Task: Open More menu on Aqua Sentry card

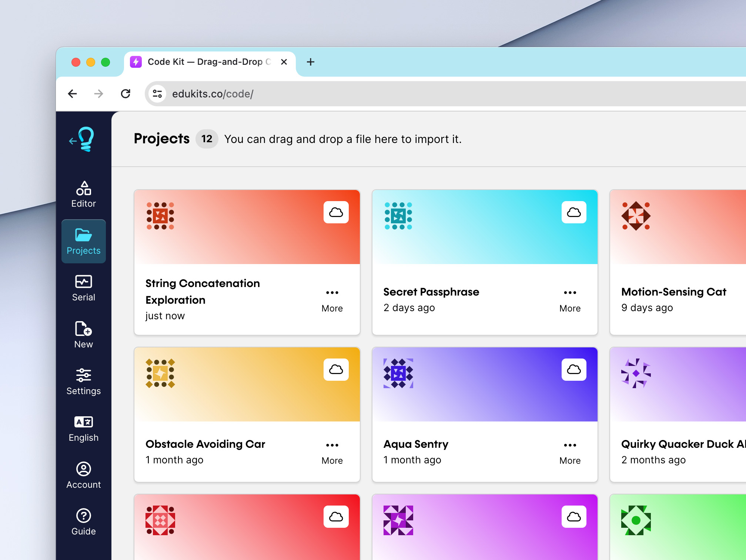Action: 570,445
